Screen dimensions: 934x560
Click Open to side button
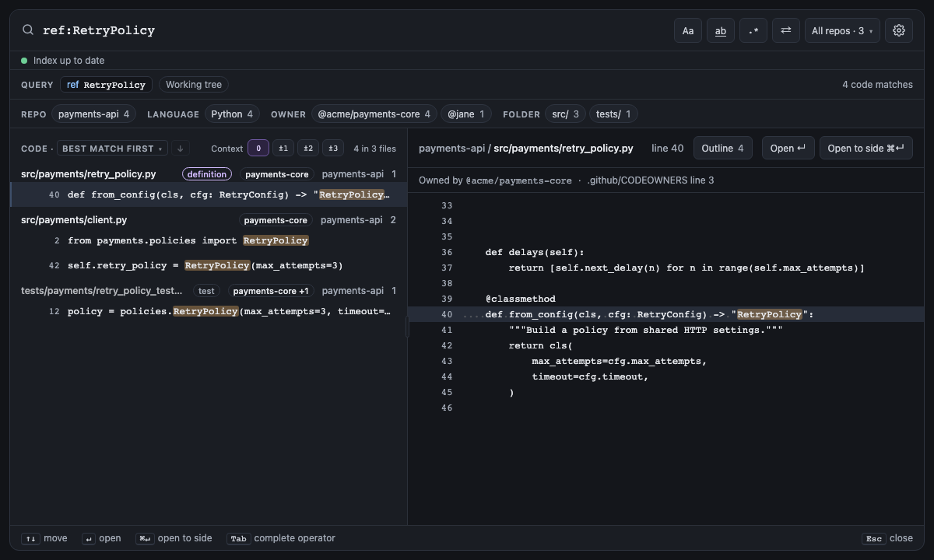(x=866, y=148)
